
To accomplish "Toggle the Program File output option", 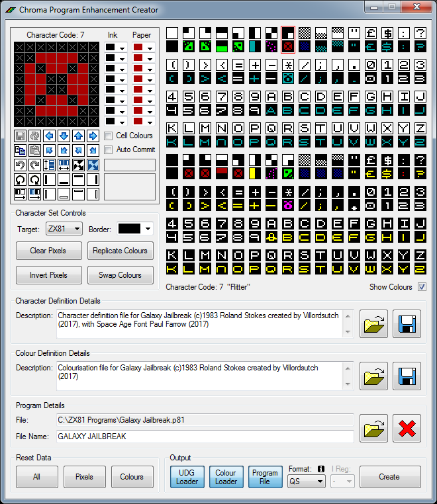I will (265, 477).
